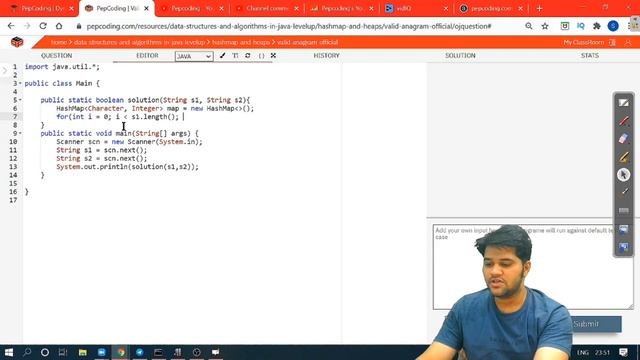
Task: Open File Explorer from the taskbar
Action: pos(82,352)
